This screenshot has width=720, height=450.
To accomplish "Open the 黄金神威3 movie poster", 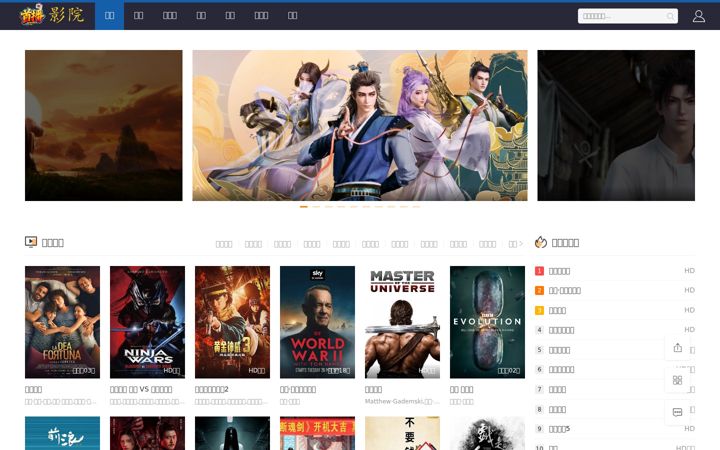I will coord(232,322).
